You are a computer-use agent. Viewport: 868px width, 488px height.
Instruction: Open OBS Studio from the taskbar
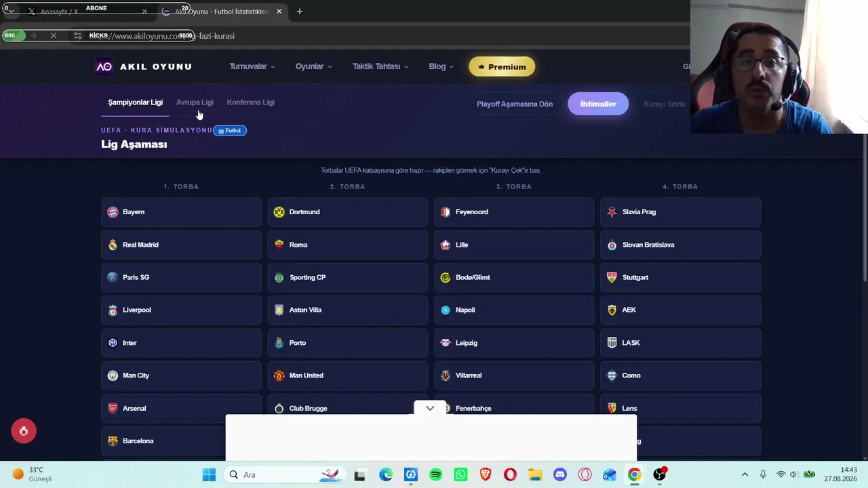click(659, 474)
